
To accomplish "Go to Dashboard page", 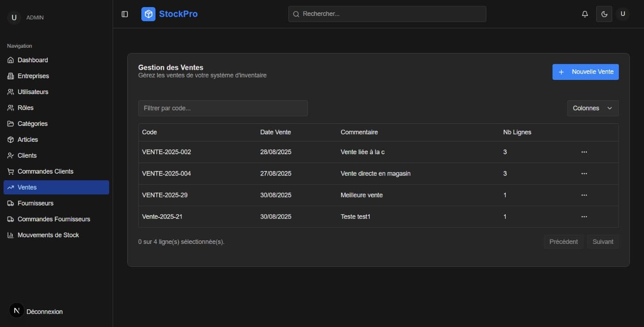I will click(x=56, y=60).
